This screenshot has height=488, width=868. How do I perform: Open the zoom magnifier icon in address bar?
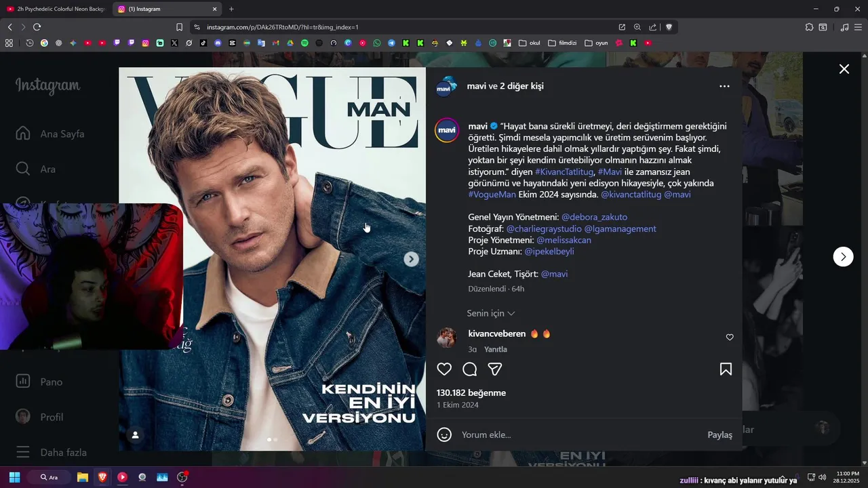click(637, 27)
